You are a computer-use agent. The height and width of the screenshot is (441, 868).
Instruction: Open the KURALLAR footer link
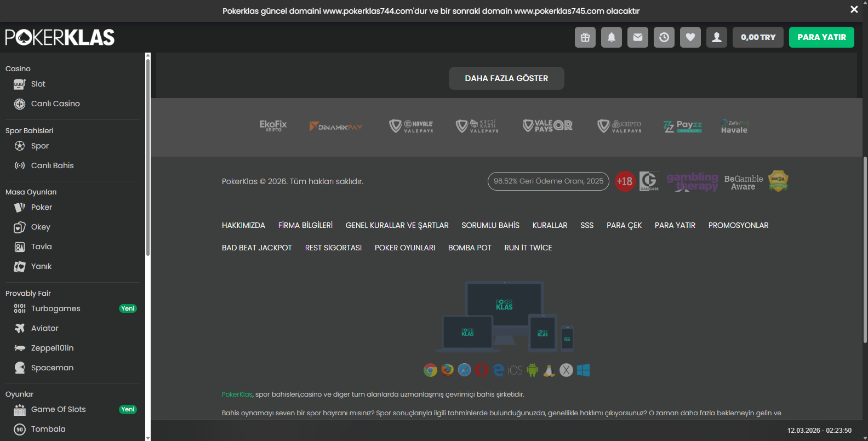pyautogui.click(x=550, y=225)
